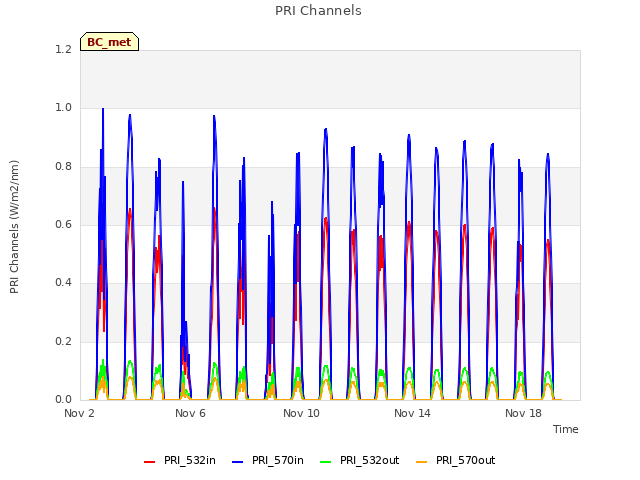640x480 pixels.
Task: Click the 0.0 y-axis tick label
Action: 63,400
